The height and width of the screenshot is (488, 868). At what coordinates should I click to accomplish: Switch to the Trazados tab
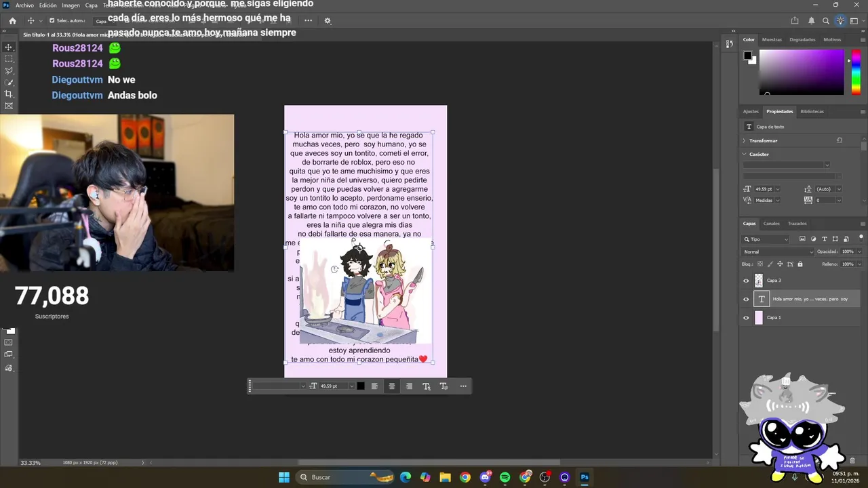[x=797, y=223]
